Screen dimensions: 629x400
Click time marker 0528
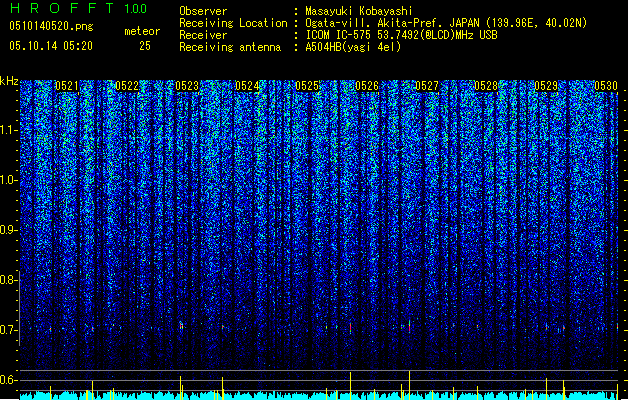[x=486, y=86]
